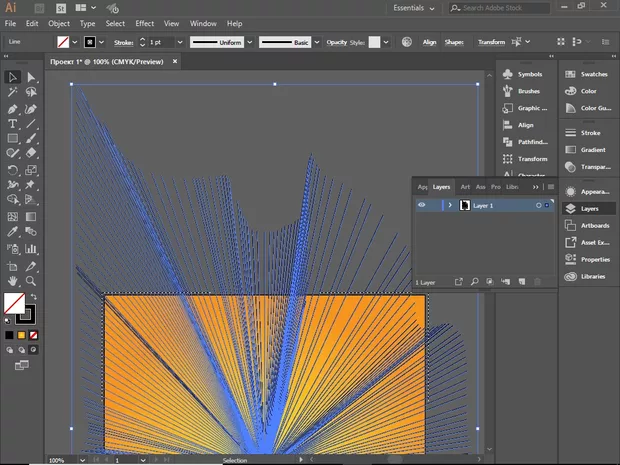Switch to the Artboards tab in panel
This screenshot has height=465, width=620.
pos(465,186)
